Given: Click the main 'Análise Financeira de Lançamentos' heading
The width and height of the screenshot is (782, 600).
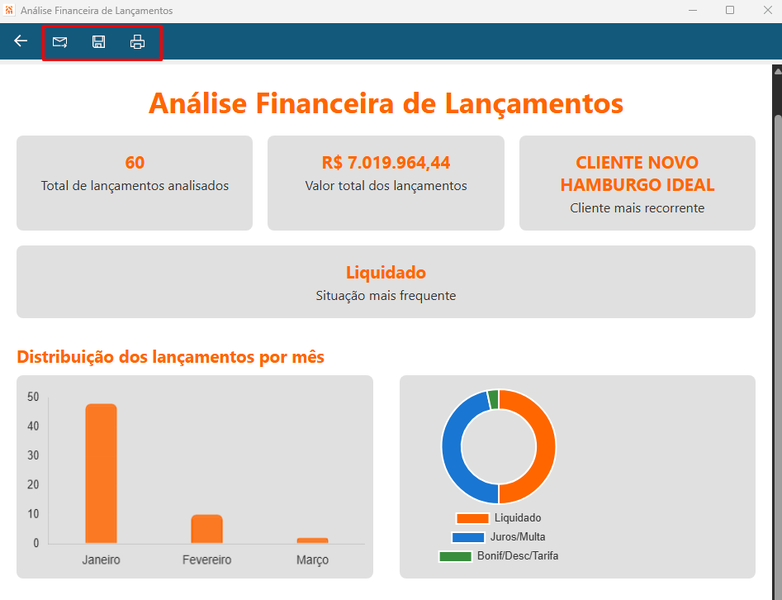Looking at the screenshot, I should coord(386,103).
